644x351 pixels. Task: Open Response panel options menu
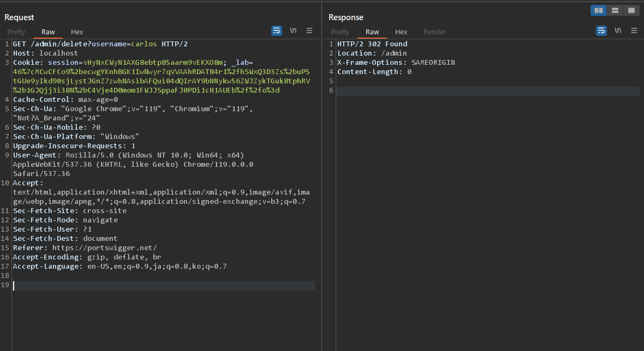coord(634,31)
